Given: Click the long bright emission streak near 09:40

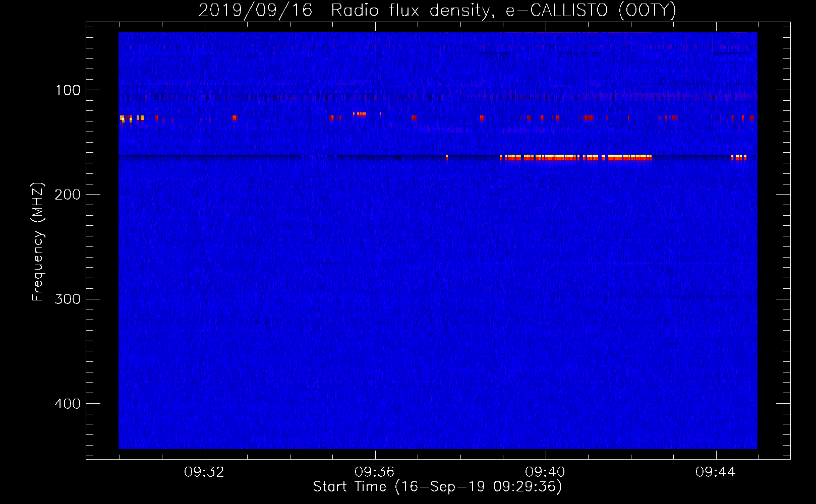Looking at the screenshot, I should (x=575, y=158).
